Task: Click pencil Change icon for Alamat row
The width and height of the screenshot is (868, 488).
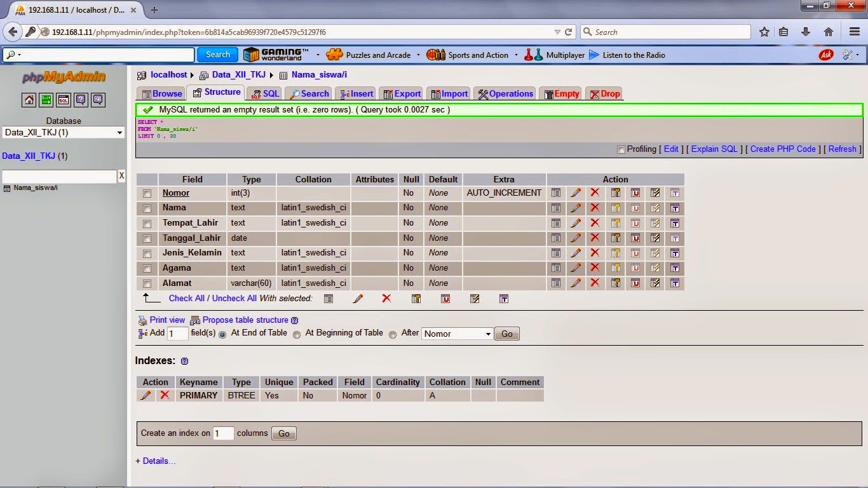Action: (x=576, y=283)
